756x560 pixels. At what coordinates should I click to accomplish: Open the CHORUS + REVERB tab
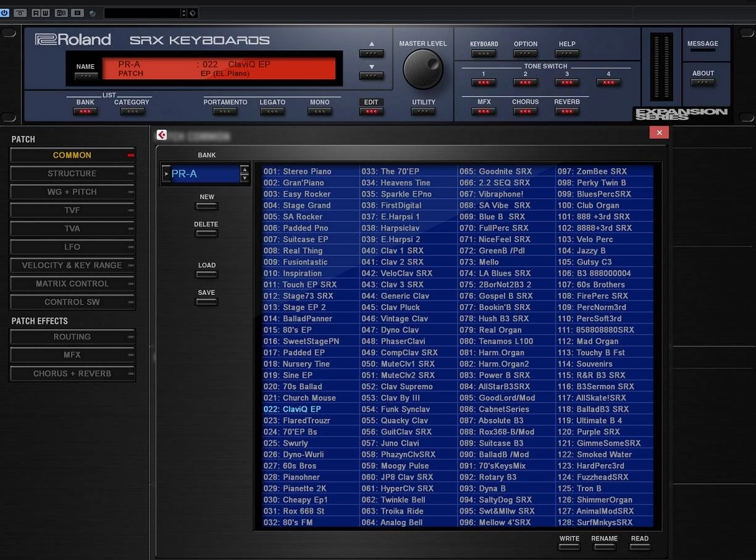pos(72,374)
